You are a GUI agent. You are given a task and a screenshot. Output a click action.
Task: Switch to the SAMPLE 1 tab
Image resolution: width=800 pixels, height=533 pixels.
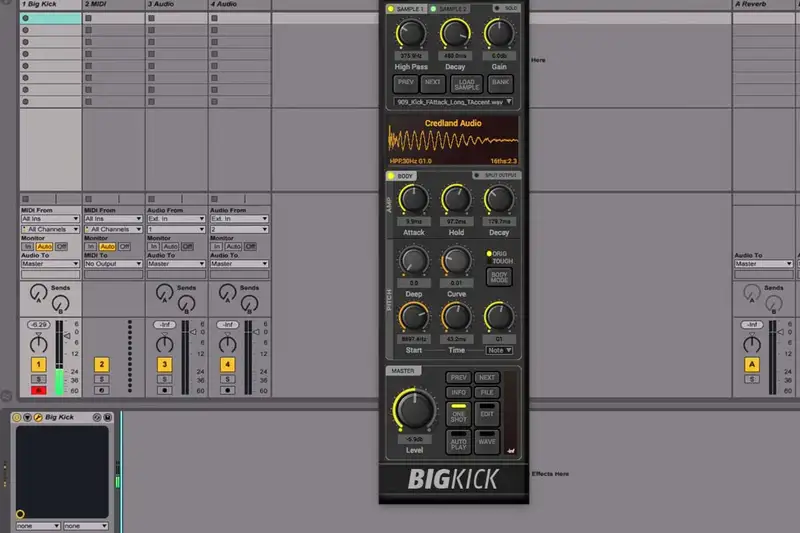tap(407, 9)
